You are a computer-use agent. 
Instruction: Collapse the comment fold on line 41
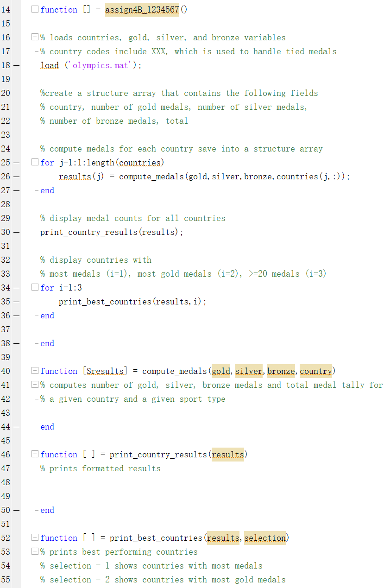click(x=35, y=385)
